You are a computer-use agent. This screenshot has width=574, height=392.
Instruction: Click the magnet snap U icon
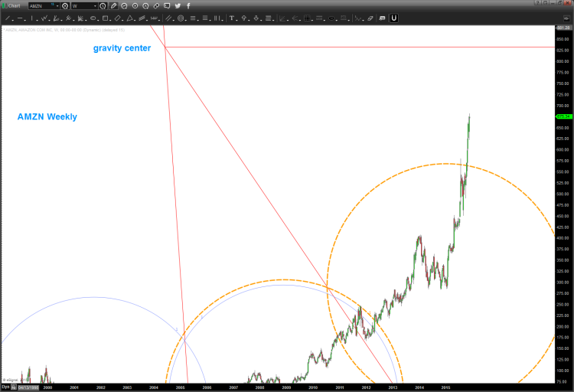coord(394,18)
